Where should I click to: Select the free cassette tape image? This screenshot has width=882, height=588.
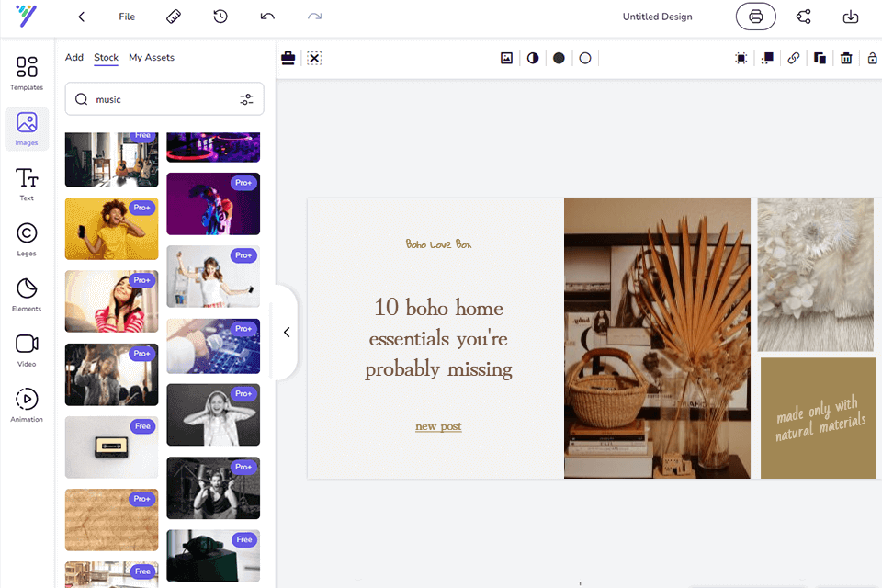point(111,447)
